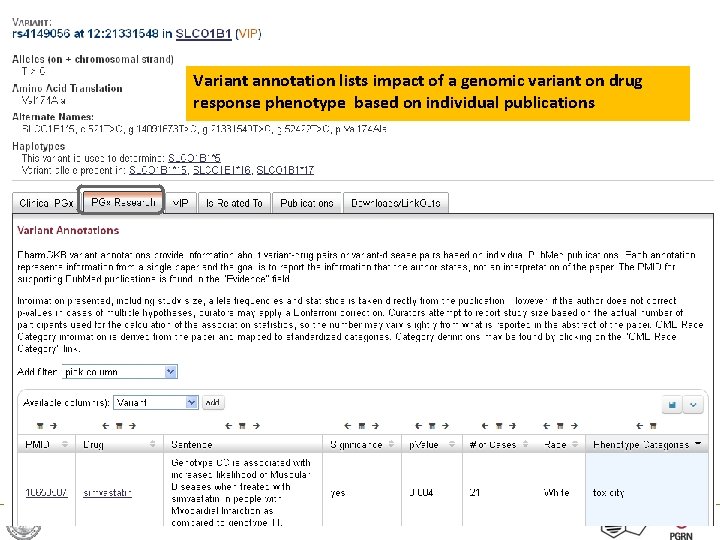Open the VIP tab
Image resolution: width=720 pixels, height=540 pixels.
[180, 203]
